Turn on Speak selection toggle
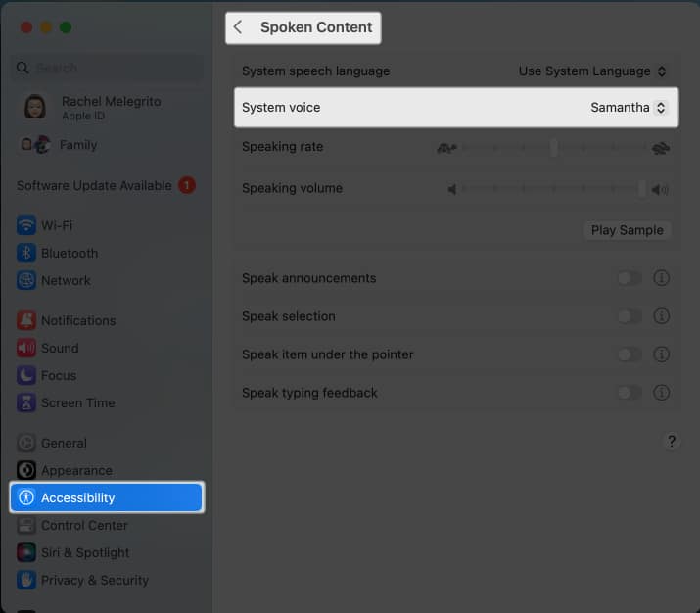This screenshot has width=700, height=613. tap(629, 316)
